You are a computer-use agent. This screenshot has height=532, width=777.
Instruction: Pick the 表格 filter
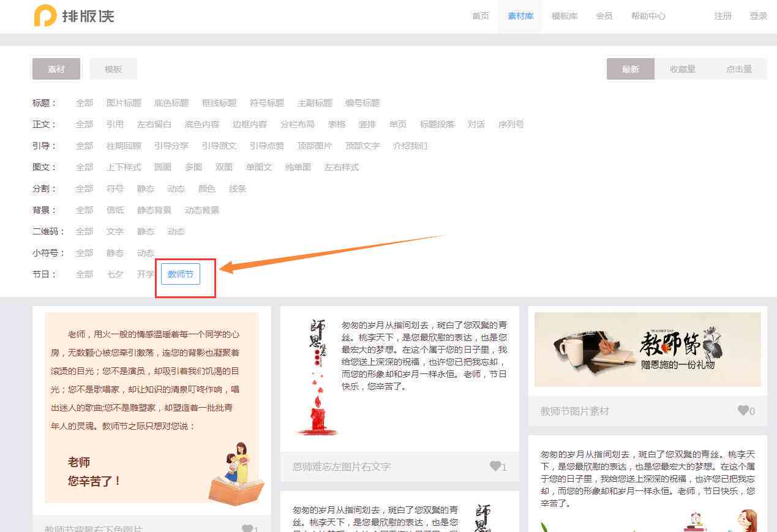pos(337,124)
